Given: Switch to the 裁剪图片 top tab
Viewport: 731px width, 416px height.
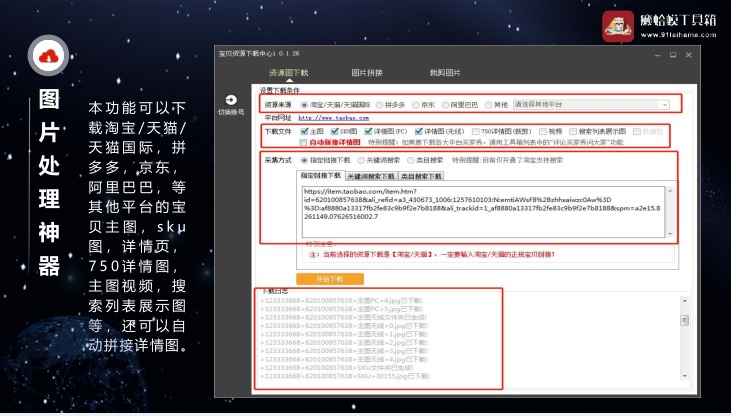Looking at the screenshot, I should pyautogui.click(x=445, y=73).
